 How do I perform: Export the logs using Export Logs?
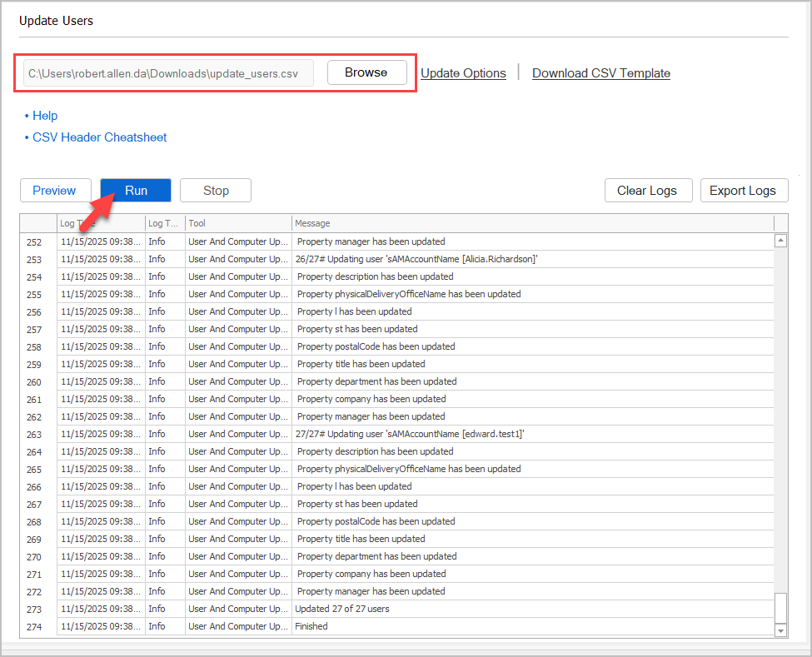pos(744,190)
